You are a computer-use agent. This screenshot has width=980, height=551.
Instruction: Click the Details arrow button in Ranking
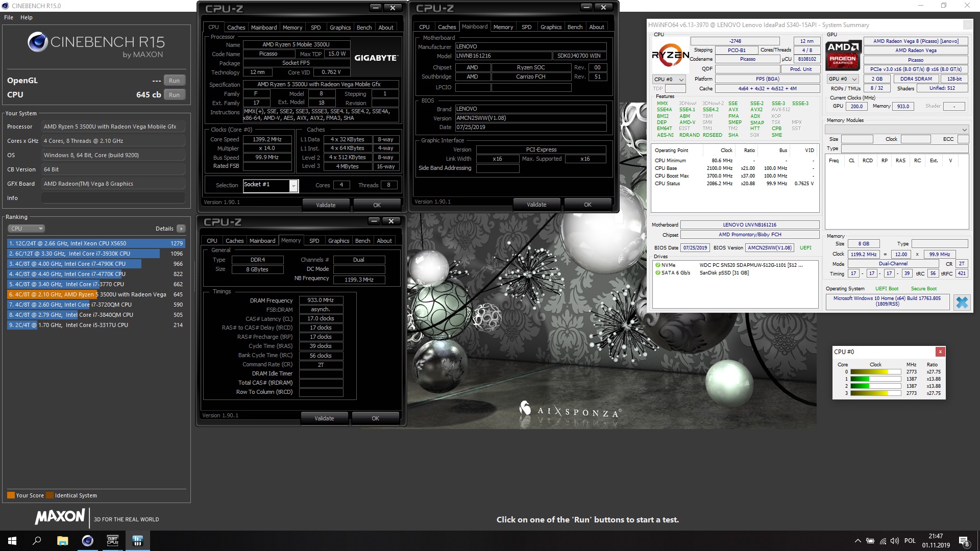pyautogui.click(x=181, y=229)
